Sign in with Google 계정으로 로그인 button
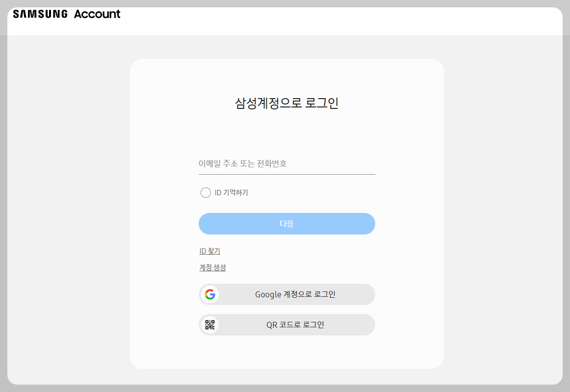 287,294
